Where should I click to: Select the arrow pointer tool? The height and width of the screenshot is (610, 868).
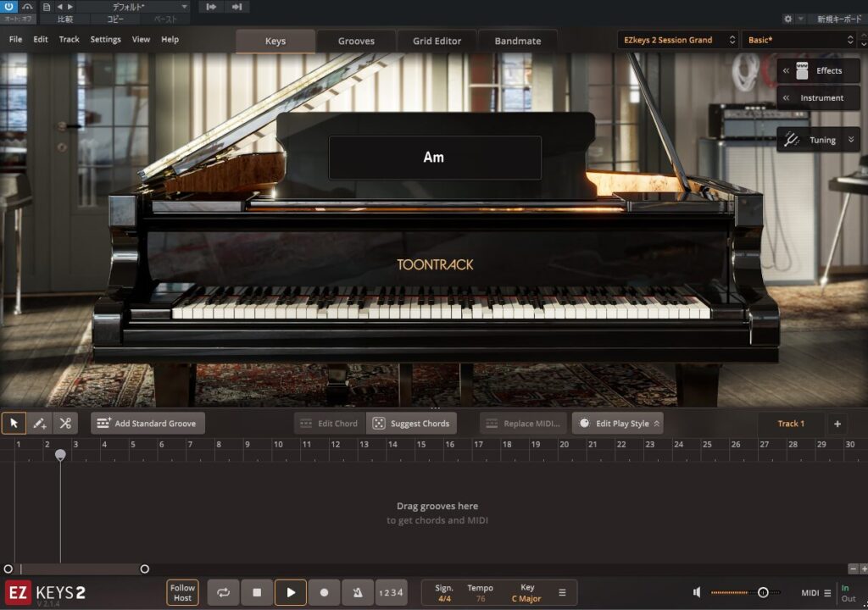[14, 424]
